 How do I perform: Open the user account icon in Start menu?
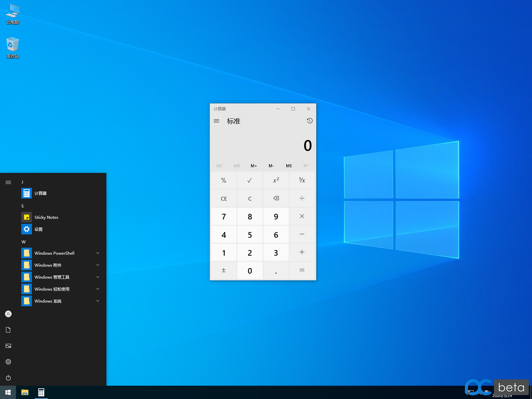(x=8, y=314)
